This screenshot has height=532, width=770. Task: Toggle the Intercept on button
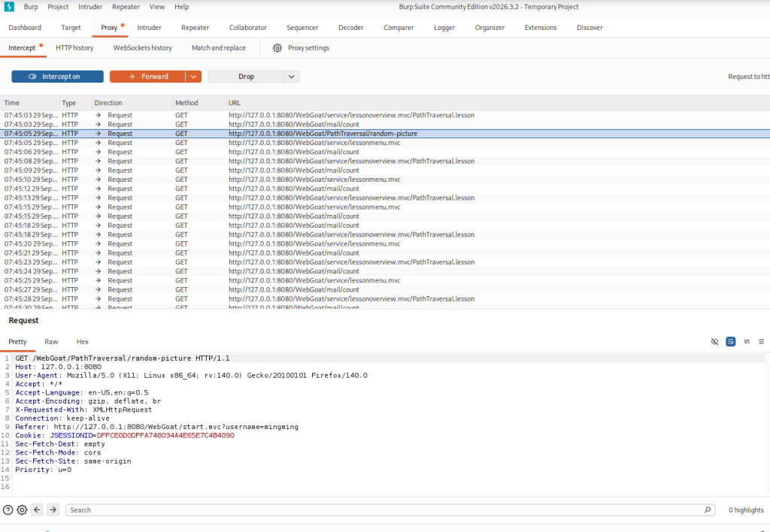tap(57, 77)
